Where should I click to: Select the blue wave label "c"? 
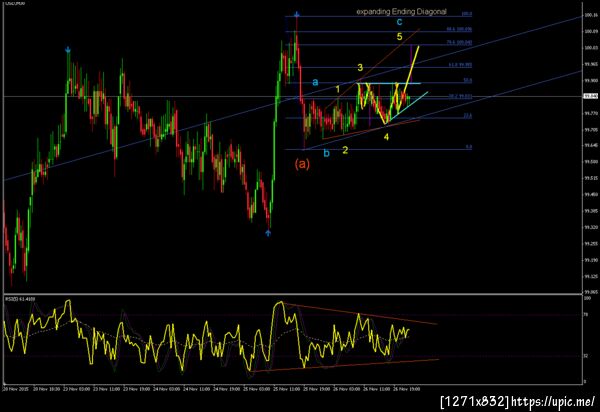[x=399, y=22]
